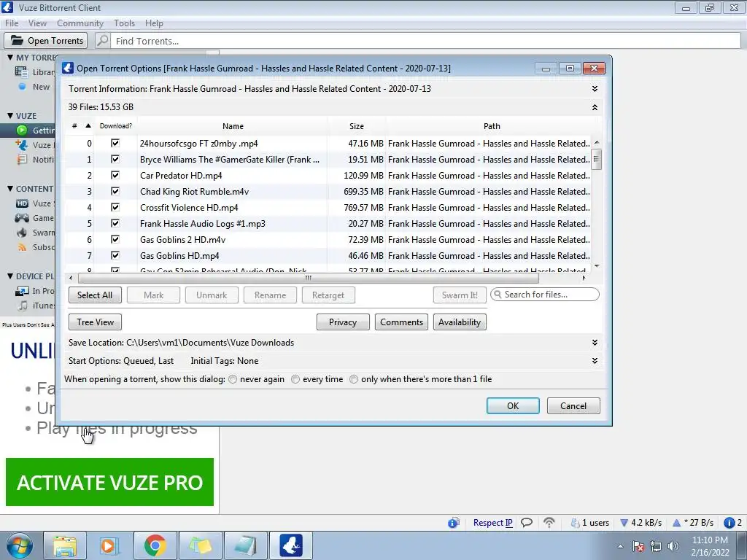Sort files by the # column

(x=80, y=125)
